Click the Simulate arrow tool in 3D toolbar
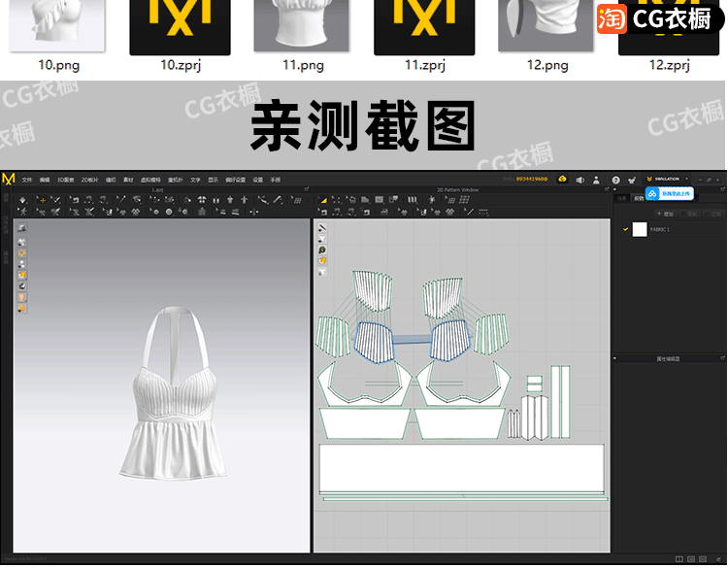Viewport: 728px width, 568px height. (21, 201)
